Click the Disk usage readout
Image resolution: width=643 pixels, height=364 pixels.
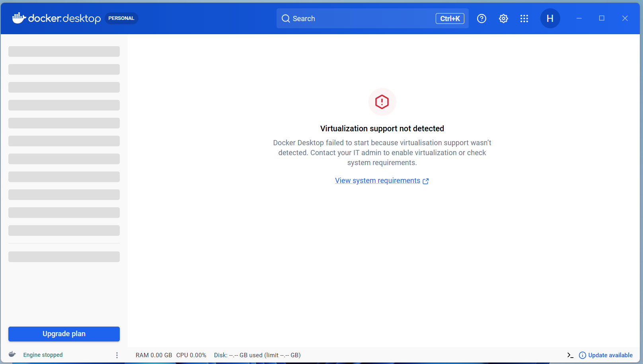click(x=257, y=355)
